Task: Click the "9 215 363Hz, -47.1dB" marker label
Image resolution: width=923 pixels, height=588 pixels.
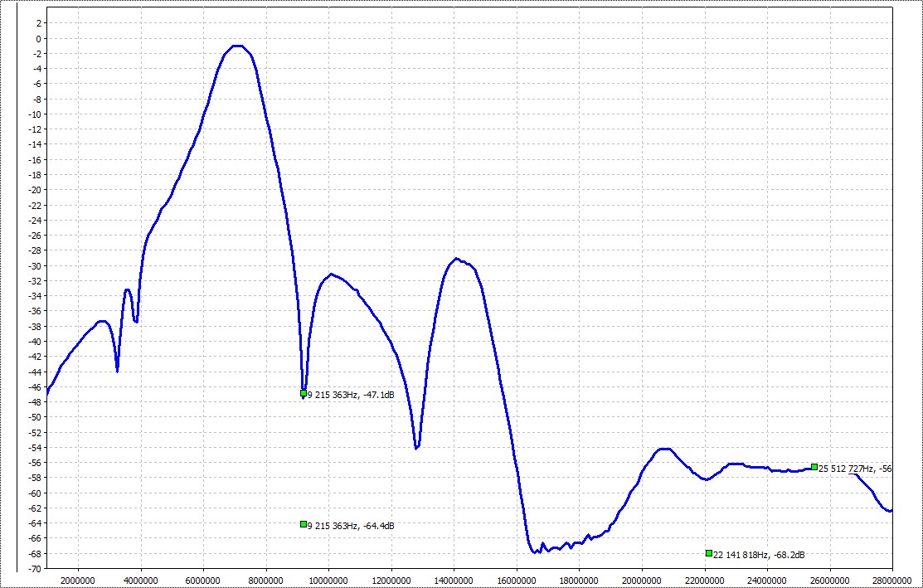Action: [x=351, y=396]
